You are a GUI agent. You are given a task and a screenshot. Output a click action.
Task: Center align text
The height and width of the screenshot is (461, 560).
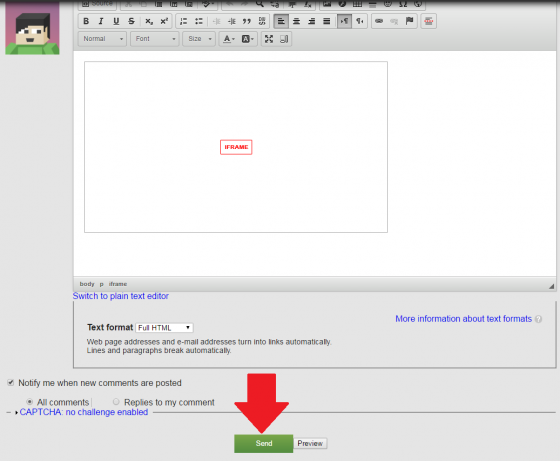(x=296, y=21)
